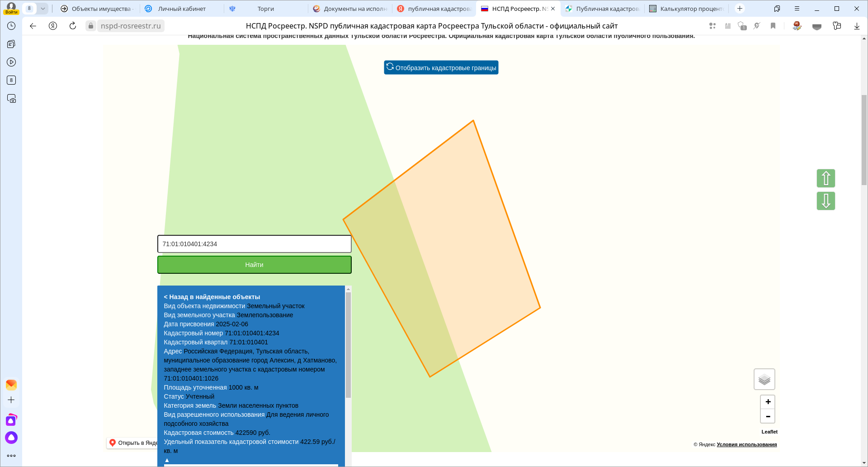Open the Alice assistant sidebar icon
868x467 pixels.
[x=11, y=438]
